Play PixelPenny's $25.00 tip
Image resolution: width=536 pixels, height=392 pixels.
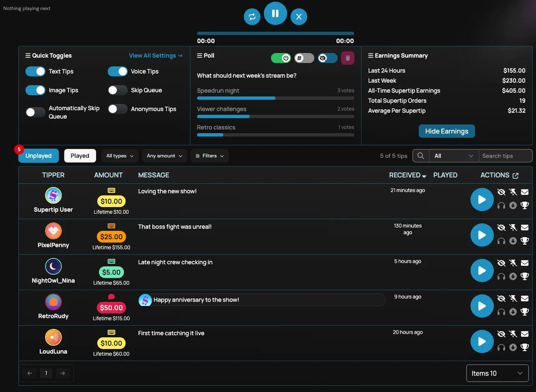click(x=482, y=235)
